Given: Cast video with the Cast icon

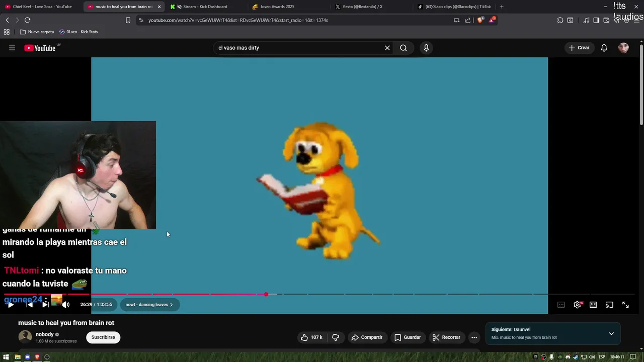Looking at the screenshot, I should tap(609, 305).
